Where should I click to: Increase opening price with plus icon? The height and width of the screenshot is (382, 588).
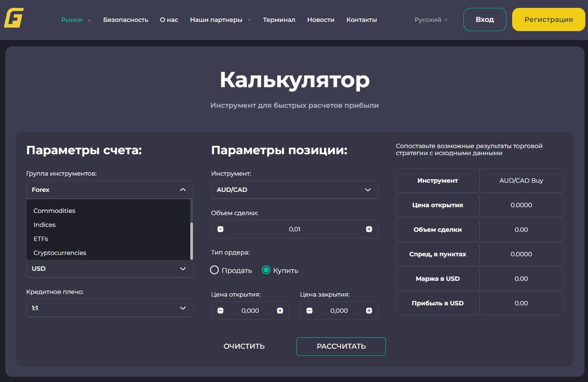280,311
